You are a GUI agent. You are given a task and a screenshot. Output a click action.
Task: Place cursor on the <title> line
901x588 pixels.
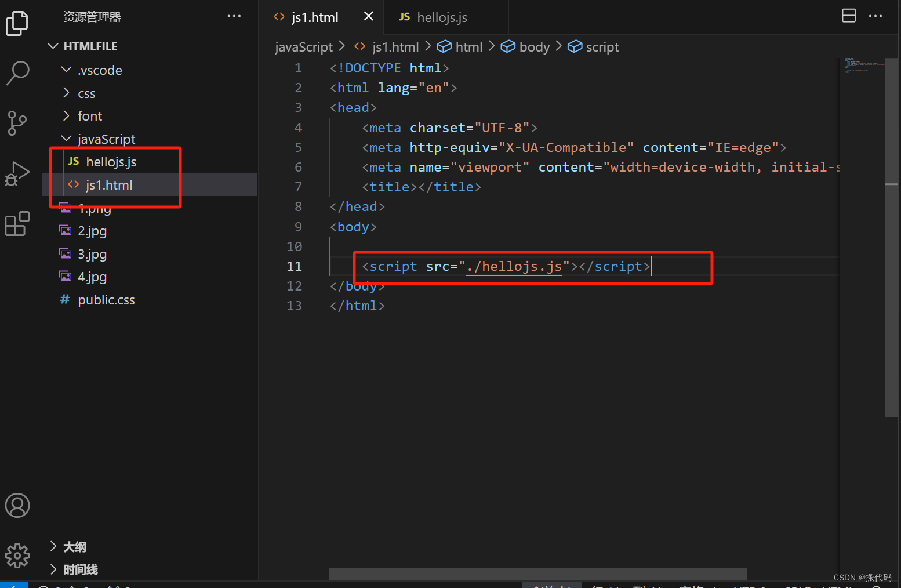tap(422, 187)
